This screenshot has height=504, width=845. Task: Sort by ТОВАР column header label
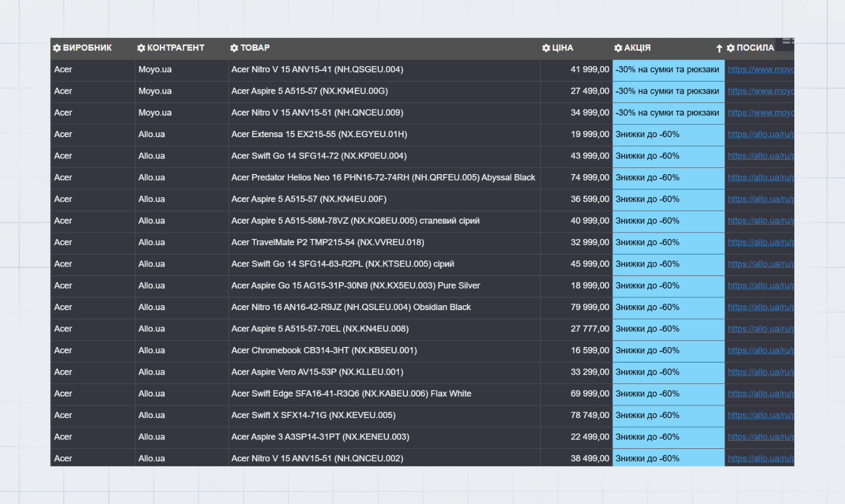tap(255, 48)
